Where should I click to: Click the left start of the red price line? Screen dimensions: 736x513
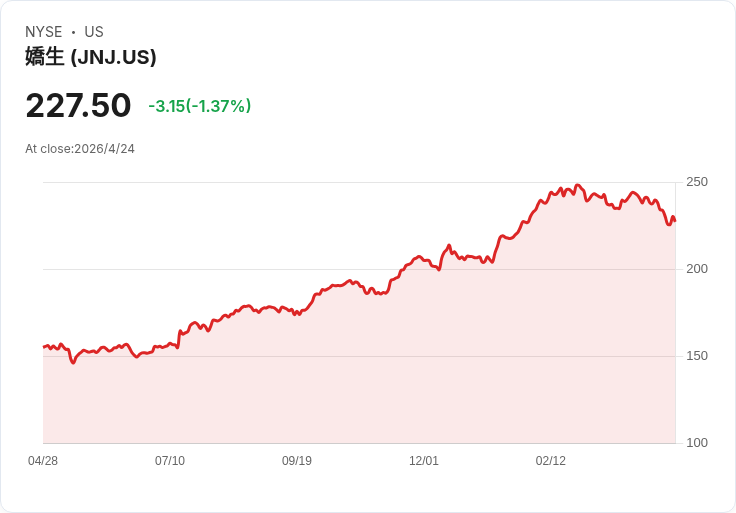coord(44,347)
